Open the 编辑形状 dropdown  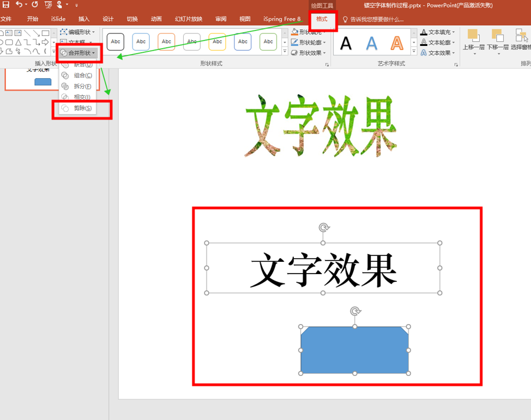pos(77,32)
